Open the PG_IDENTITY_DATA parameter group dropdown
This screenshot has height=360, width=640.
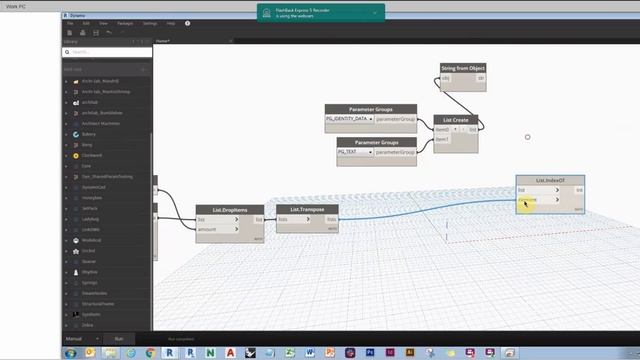[349, 119]
